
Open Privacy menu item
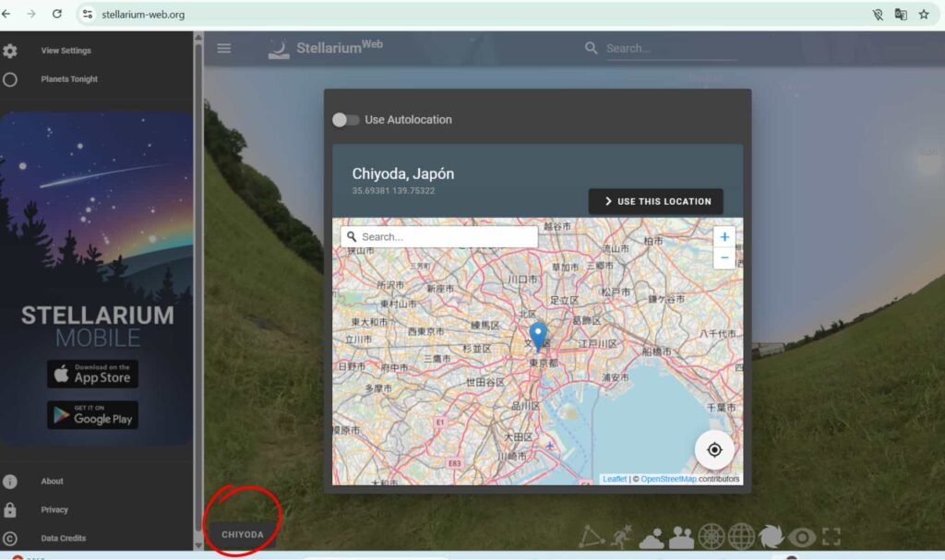(54, 509)
